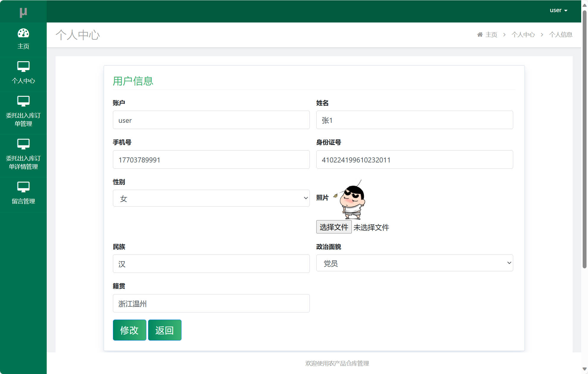Click the 选择文件 file upload button
The image size is (588, 374).
(x=334, y=227)
